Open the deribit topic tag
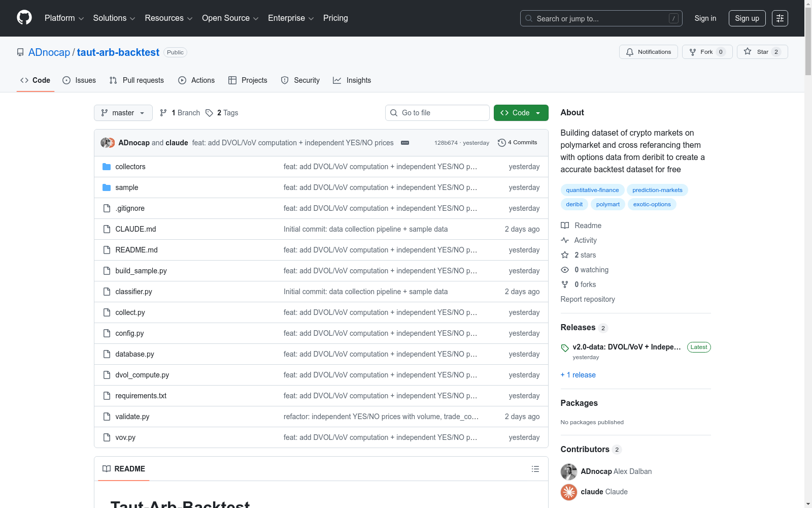Image resolution: width=812 pixels, height=508 pixels. pos(574,204)
